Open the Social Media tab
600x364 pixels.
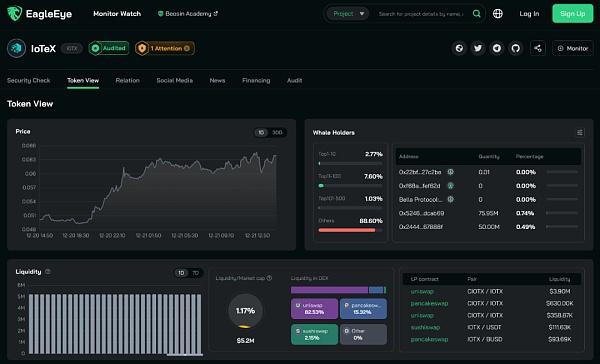point(174,80)
